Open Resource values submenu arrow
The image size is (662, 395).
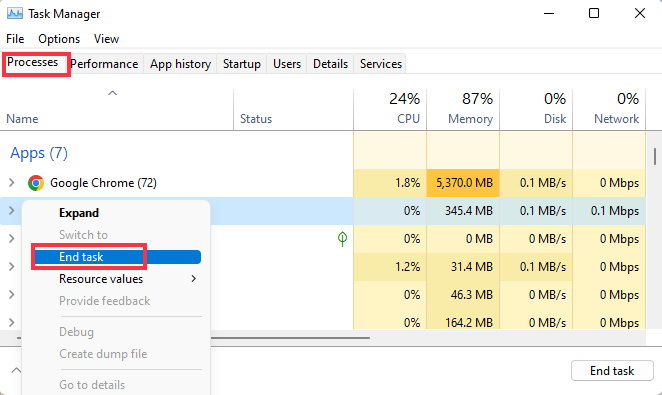193,279
